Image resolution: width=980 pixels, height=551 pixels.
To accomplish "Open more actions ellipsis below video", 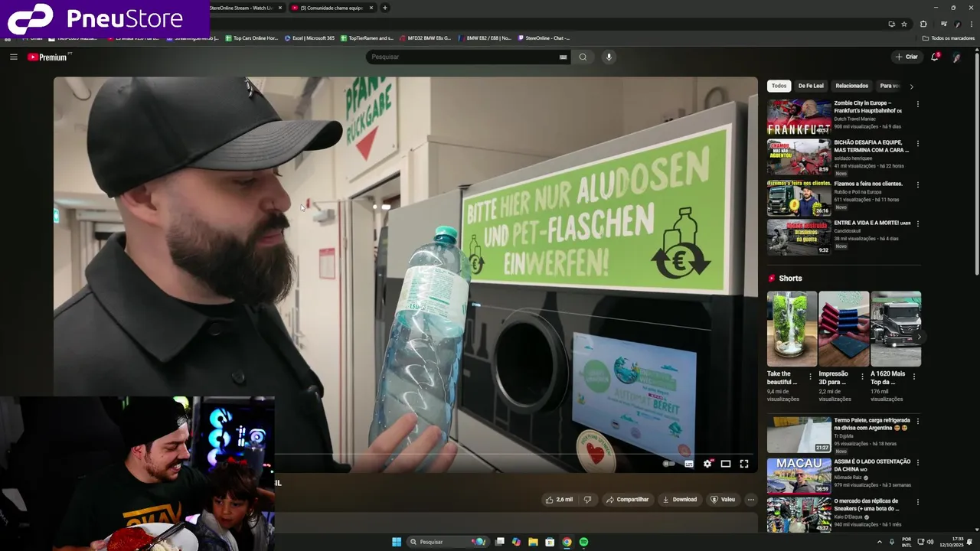I will (x=751, y=499).
